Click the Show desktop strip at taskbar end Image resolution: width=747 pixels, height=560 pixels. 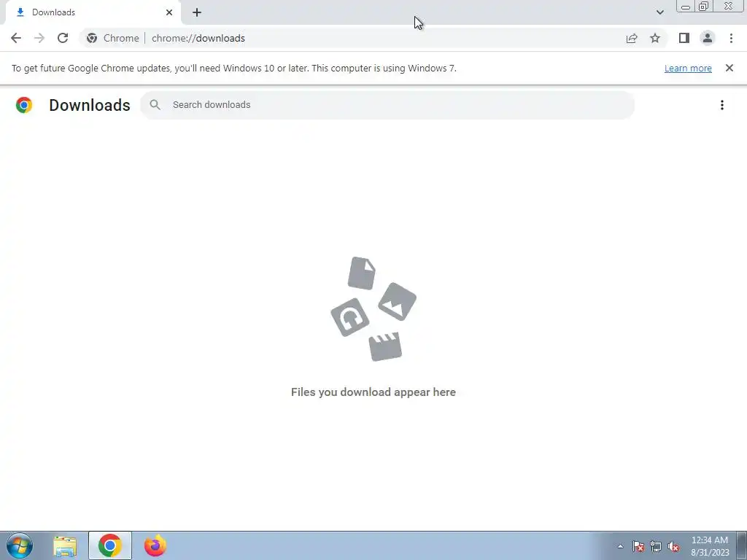[x=742, y=545]
